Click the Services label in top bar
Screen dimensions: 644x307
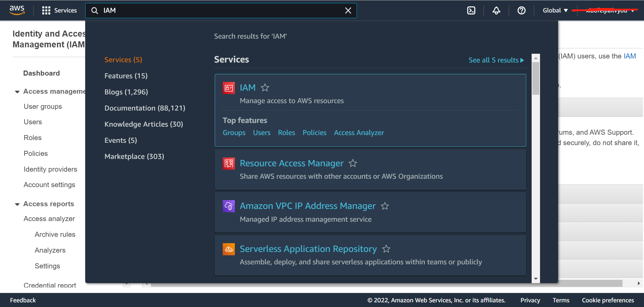[x=65, y=10]
